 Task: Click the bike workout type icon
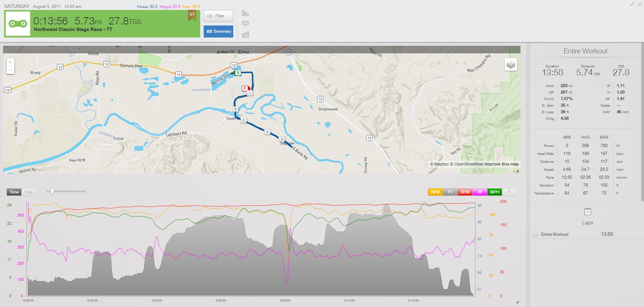[18, 24]
